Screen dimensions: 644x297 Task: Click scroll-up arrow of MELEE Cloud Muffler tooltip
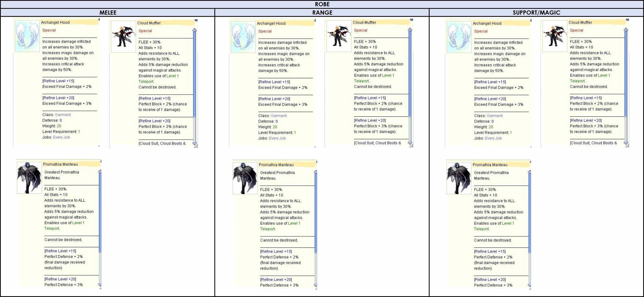pos(195,30)
